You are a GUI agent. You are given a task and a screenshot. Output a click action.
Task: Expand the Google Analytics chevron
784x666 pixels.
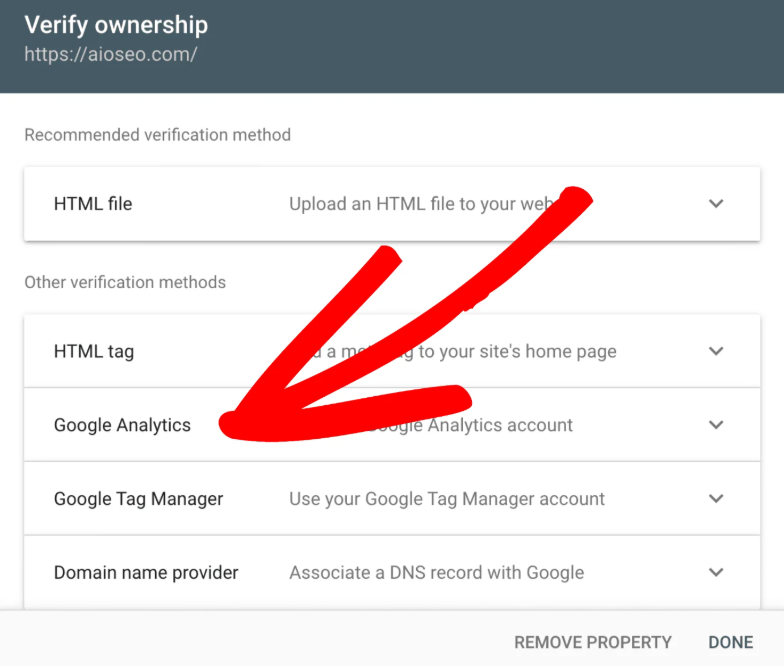[716, 425]
